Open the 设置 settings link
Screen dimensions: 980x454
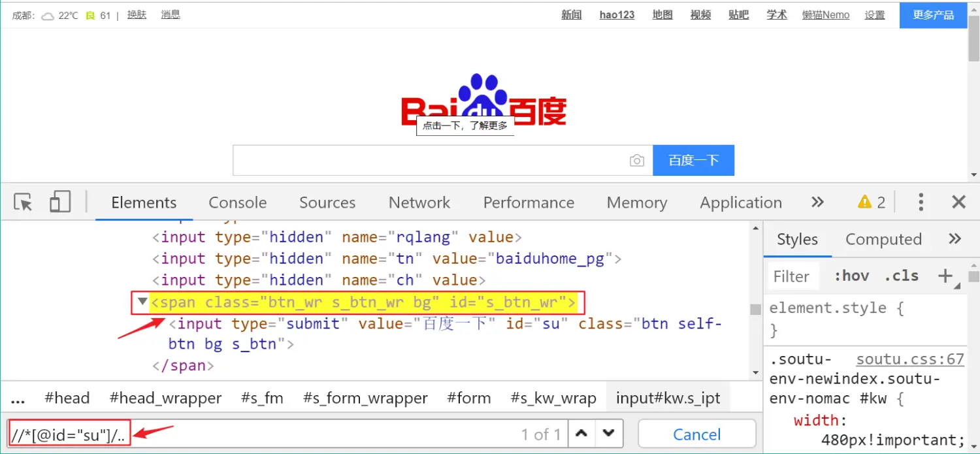pos(875,15)
